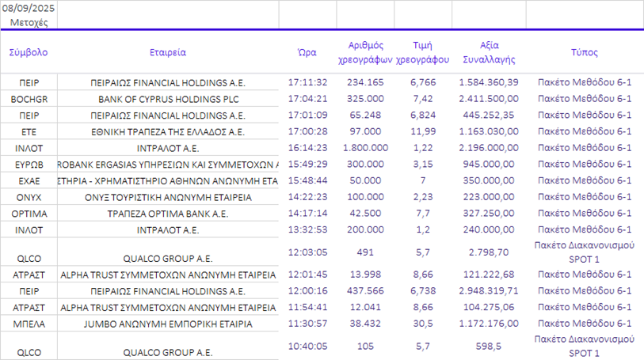Viewport: 644px width, 360px height.
Task: Select the EXAE symbol cell
Action: [x=29, y=181]
